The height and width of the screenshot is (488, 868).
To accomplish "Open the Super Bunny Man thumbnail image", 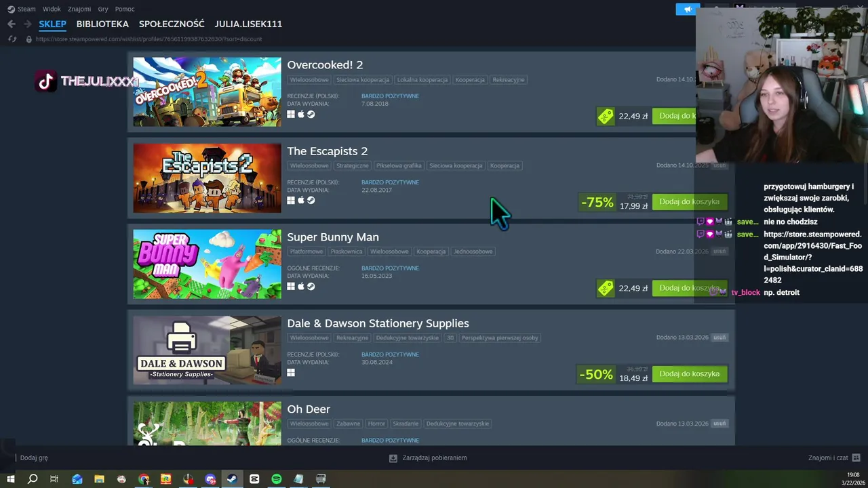I will (207, 264).
